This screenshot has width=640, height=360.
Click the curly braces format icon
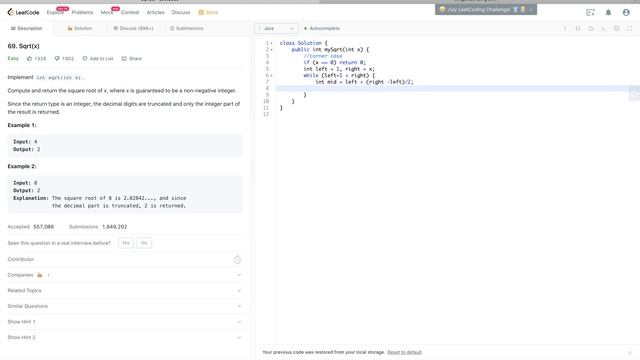[578, 29]
